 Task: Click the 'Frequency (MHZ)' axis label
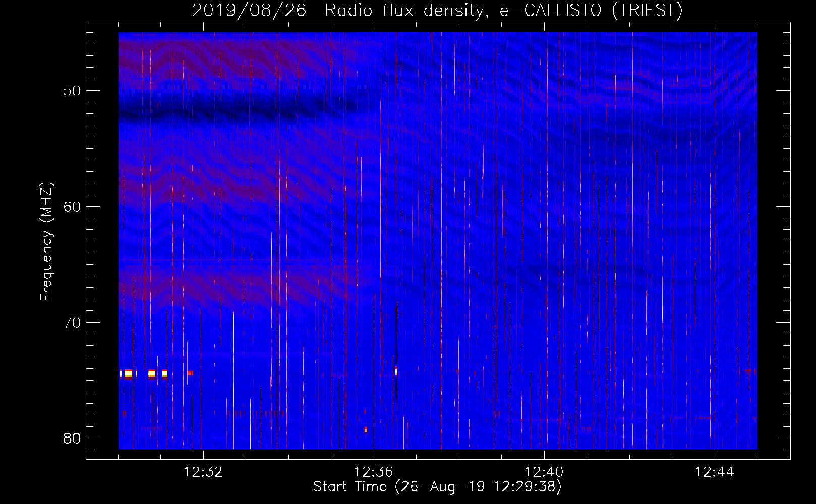[x=46, y=242]
